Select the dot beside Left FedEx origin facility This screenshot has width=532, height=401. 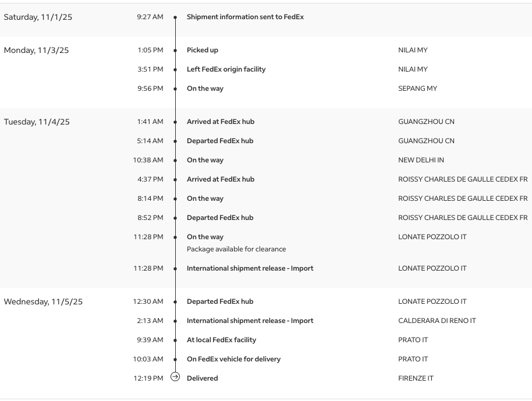tap(175, 70)
